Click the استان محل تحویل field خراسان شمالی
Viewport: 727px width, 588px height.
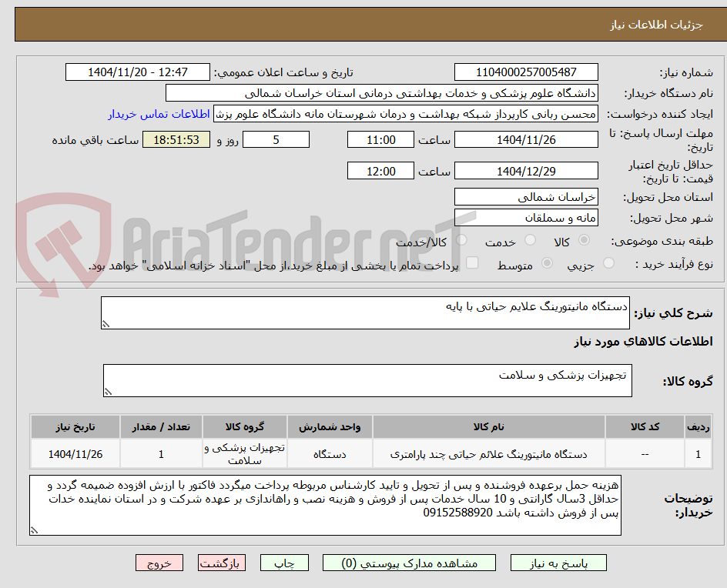point(526,197)
